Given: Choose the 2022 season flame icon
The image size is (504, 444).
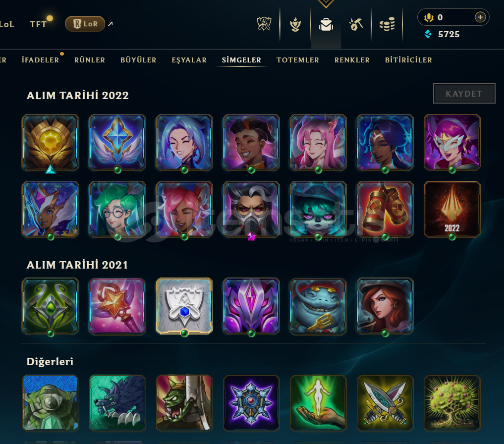Looking at the screenshot, I should coord(452,209).
